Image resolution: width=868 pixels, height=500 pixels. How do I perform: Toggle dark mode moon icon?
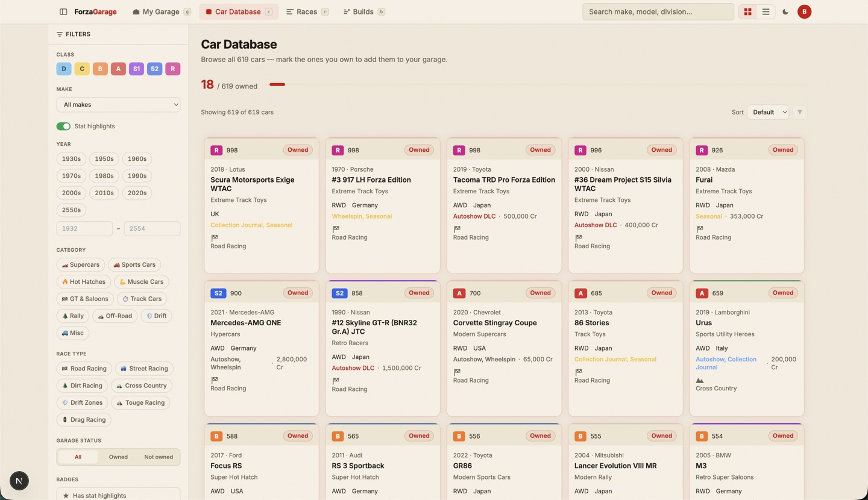[785, 11]
